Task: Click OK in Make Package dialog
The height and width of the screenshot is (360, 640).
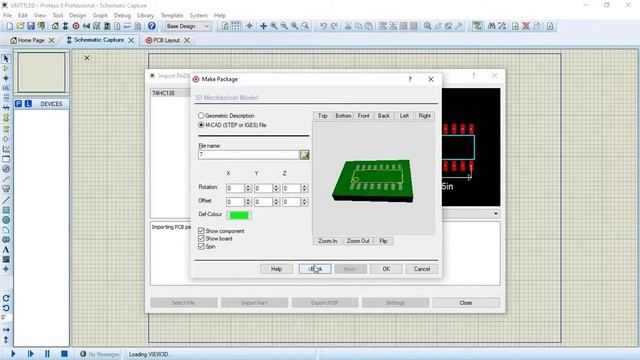Action: click(386, 269)
